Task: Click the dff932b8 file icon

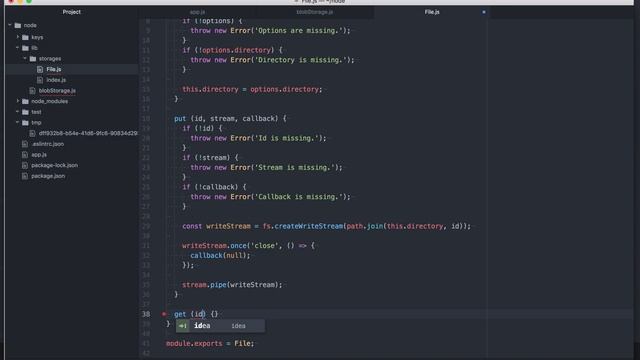Action: [x=32, y=133]
